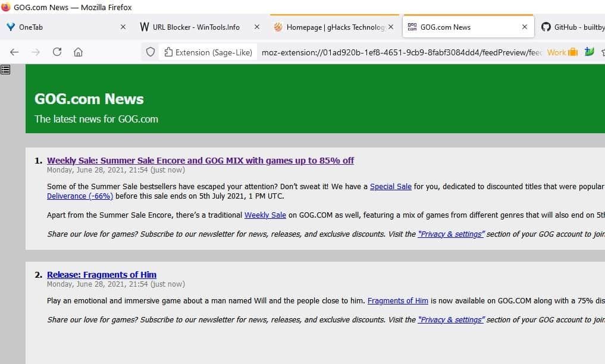Close the GOG.com News tab

525,27
